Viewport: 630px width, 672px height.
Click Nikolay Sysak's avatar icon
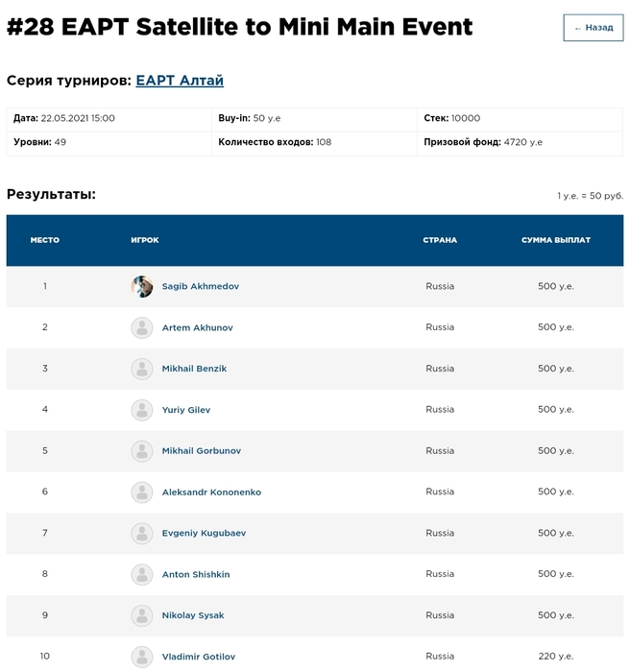(x=142, y=615)
